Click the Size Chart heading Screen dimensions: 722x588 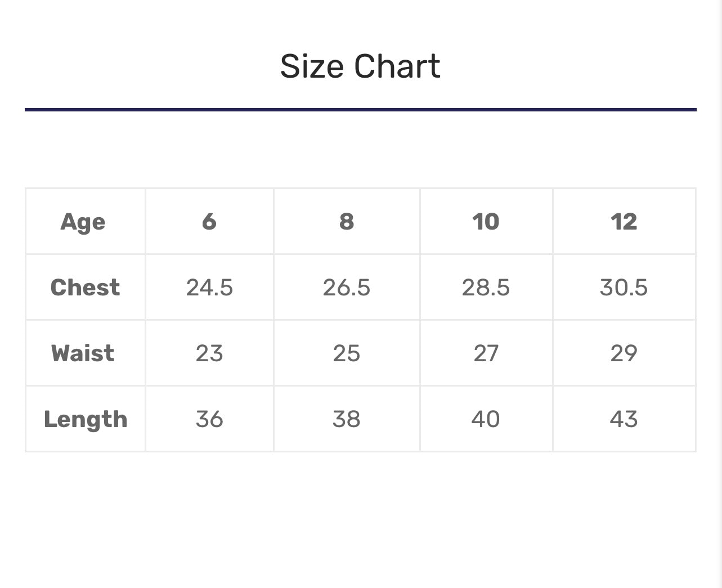tap(360, 66)
